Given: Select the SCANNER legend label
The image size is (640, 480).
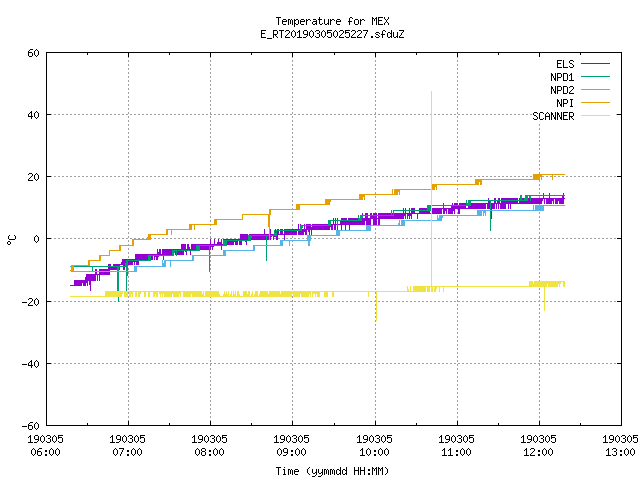Looking at the screenshot, I should point(553,116).
